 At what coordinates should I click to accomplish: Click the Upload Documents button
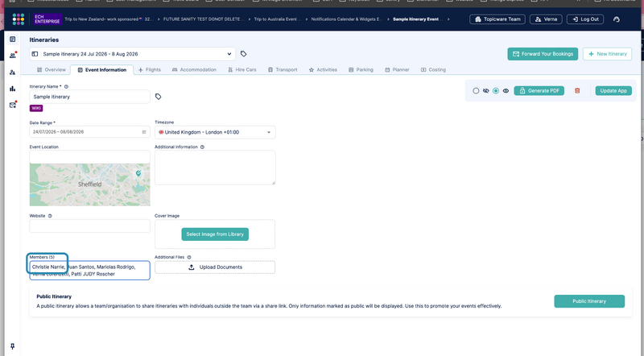(215, 267)
